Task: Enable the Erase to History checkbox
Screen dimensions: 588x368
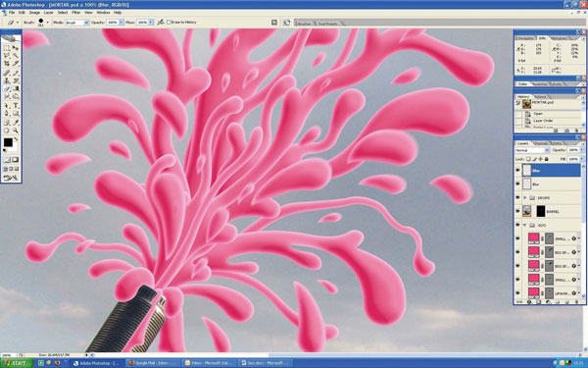Action: click(169, 23)
